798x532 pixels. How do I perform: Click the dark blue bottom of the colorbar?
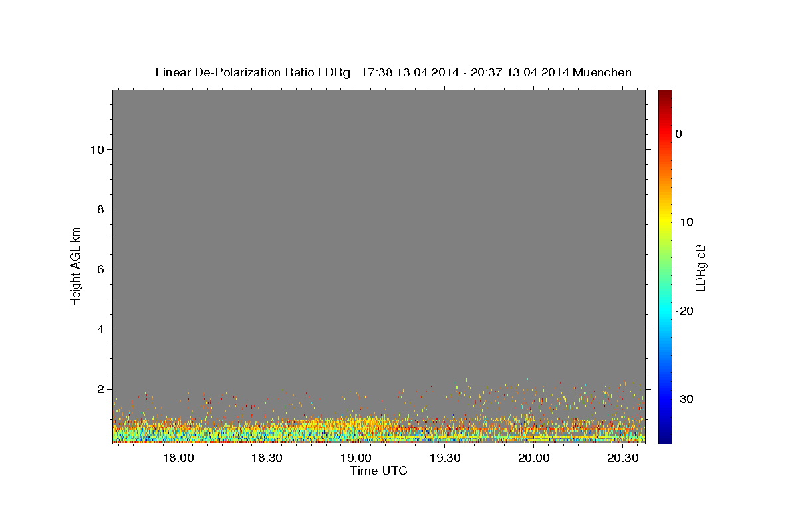[x=665, y=438]
